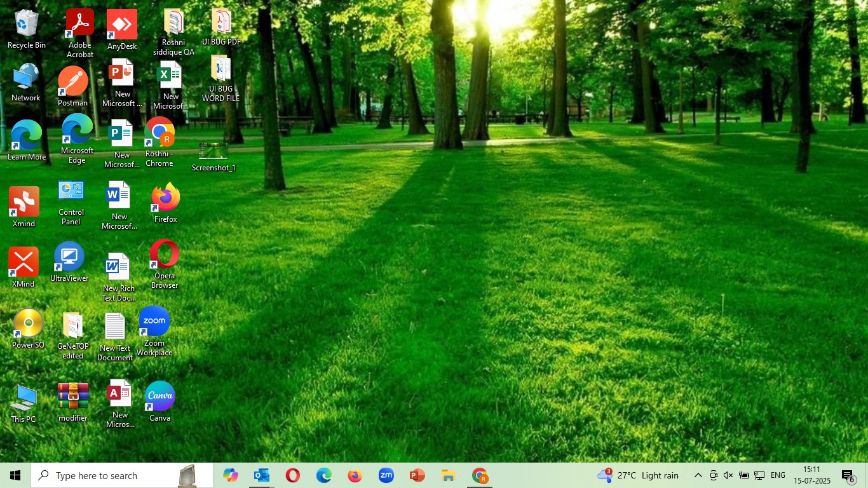
Task: Open the ENG input language selector
Action: (x=778, y=475)
